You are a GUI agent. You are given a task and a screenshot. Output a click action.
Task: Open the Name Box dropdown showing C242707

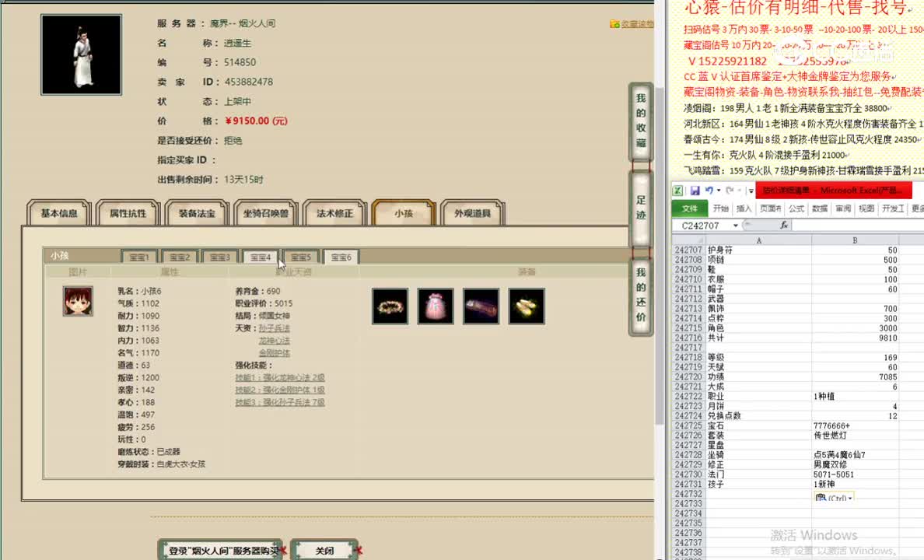point(736,226)
